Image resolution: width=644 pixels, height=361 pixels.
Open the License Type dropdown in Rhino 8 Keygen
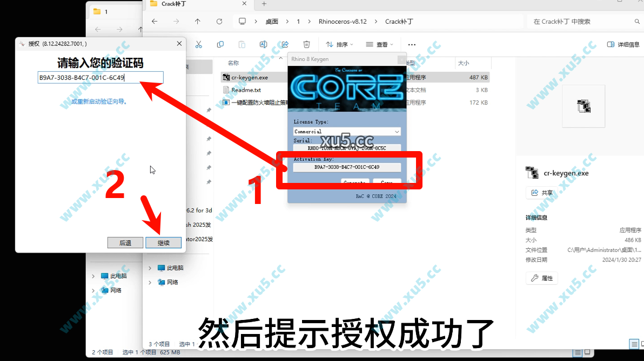pyautogui.click(x=346, y=131)
